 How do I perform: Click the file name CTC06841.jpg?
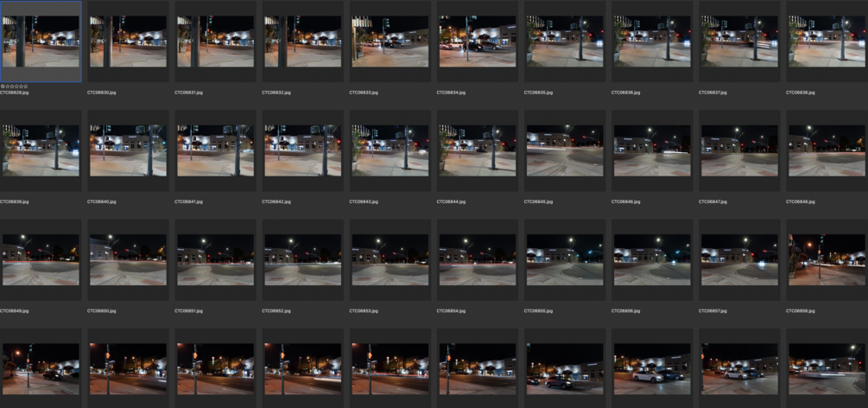(x=188, y=201)
